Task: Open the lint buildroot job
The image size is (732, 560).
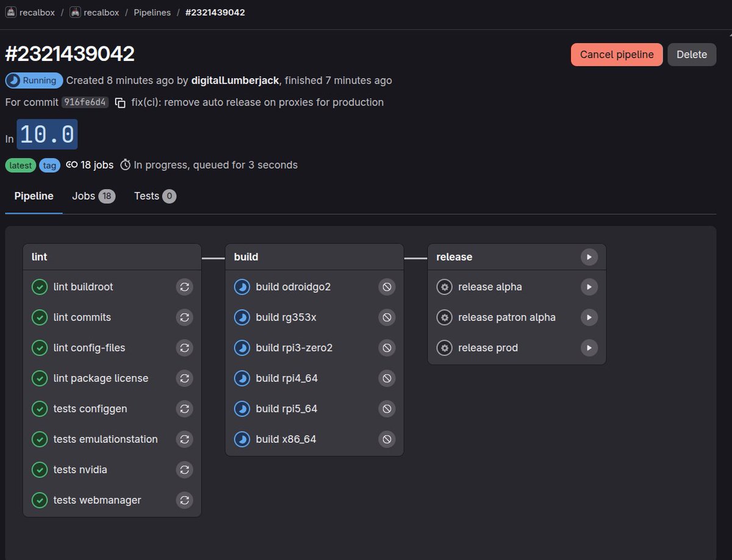Action: pos(83,287)
